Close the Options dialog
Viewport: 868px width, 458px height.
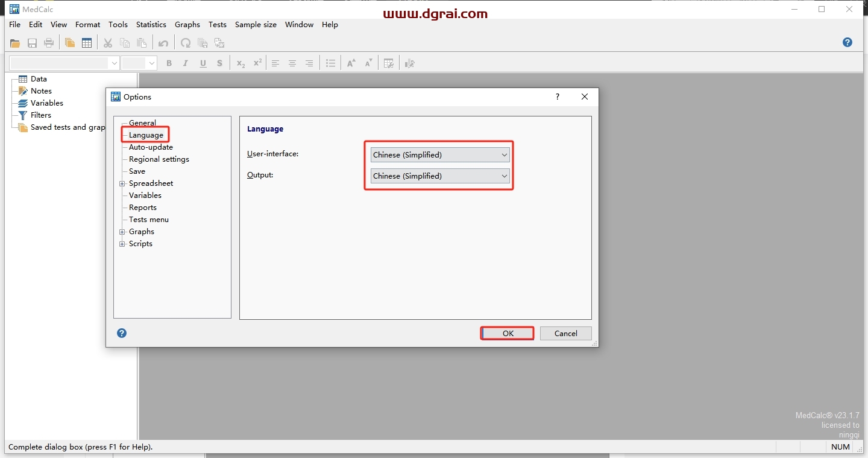585,97
